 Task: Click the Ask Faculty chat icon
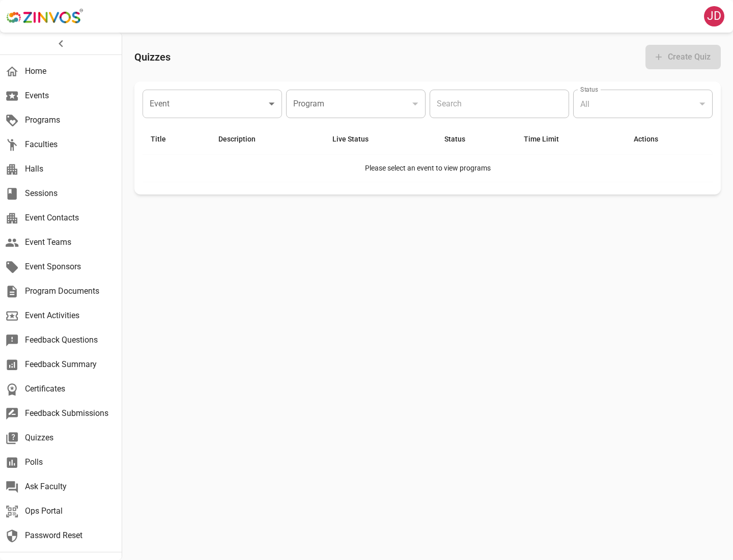(12, 487)
